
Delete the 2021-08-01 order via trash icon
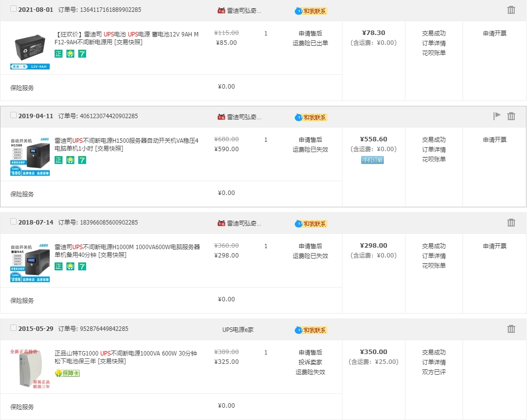pos(511,10)
